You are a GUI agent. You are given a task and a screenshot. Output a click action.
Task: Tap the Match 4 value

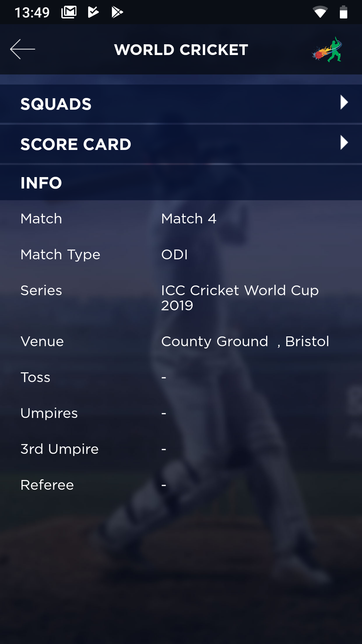coord(189,219)
